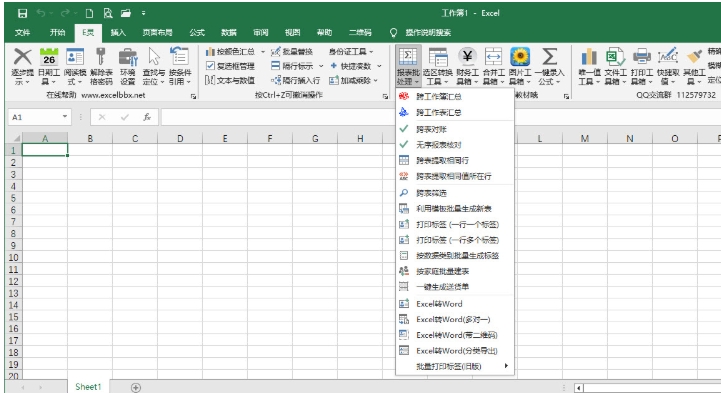
Task: Open the 唯一值工具 bar chart icon
Action: (589, 57)
